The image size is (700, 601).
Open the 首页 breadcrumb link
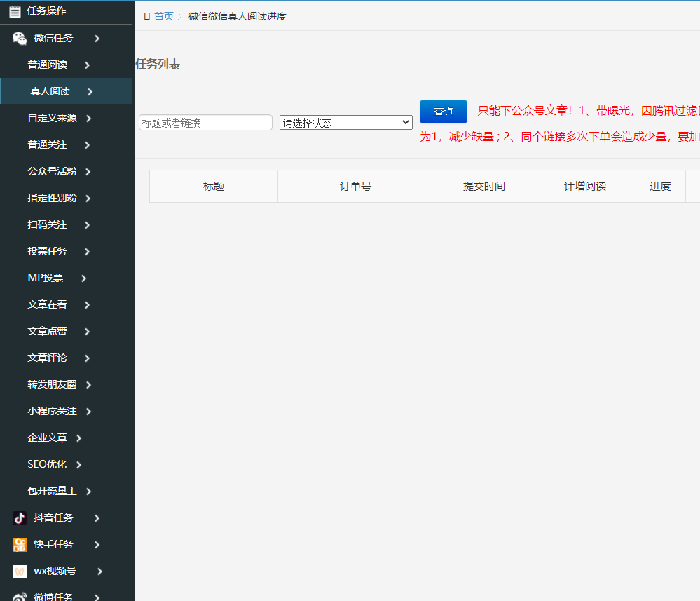tap(163, 15)
